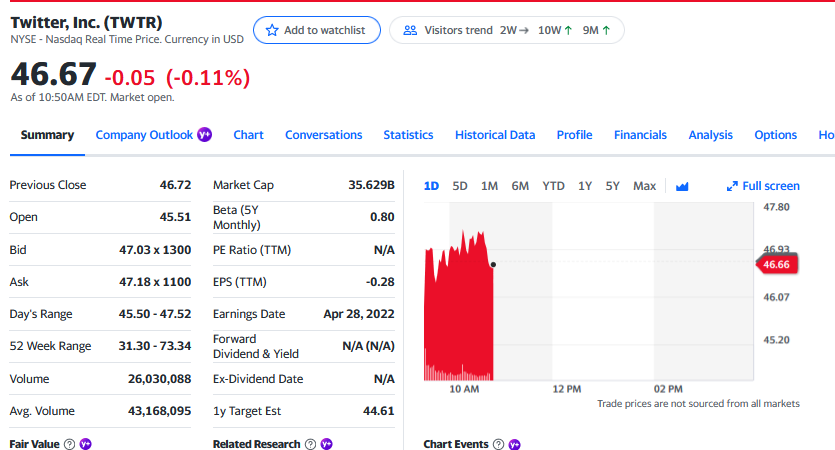Click the Fair Value premium badge icon
The height and width of the screenshot is (450, 835).
(86, 444)
